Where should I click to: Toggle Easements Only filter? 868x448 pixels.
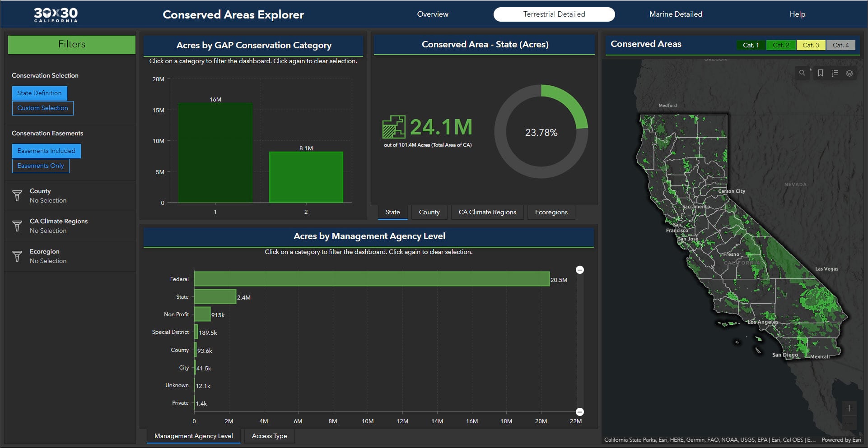point(41,166)
